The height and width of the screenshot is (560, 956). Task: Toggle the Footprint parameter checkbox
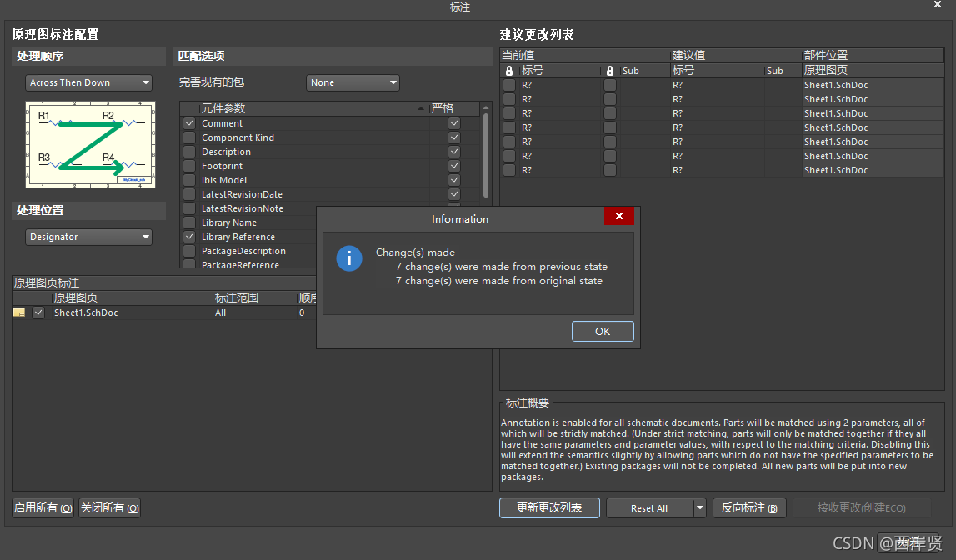(x=189, y=166)
